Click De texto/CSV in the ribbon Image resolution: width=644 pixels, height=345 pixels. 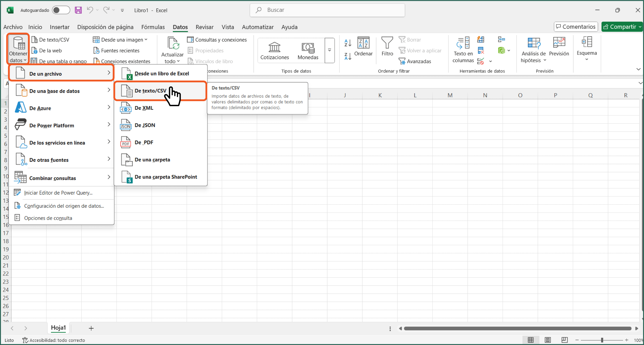(50, 40)
